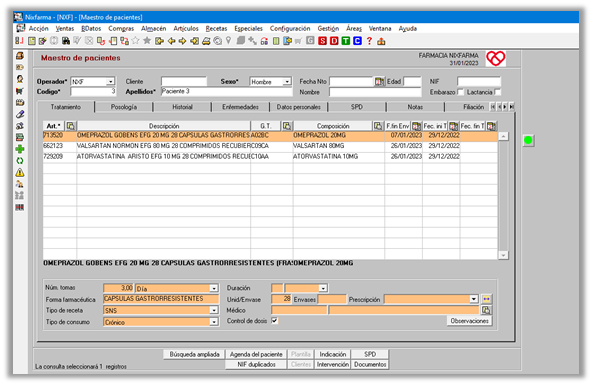Click the Agenda del paciente button
The image size is (592, 385).
(x=256, y=354)
